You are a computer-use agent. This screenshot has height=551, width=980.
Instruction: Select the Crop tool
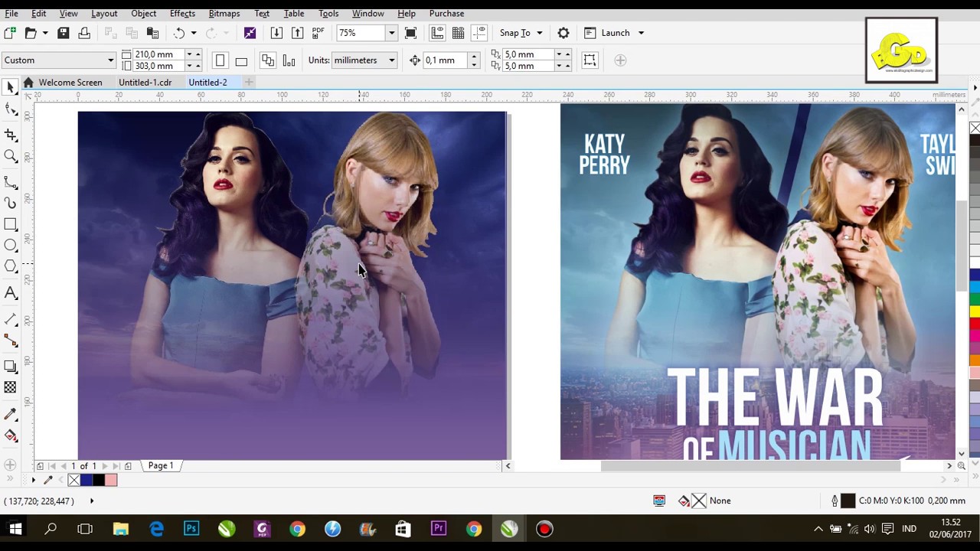pos(11,135)
